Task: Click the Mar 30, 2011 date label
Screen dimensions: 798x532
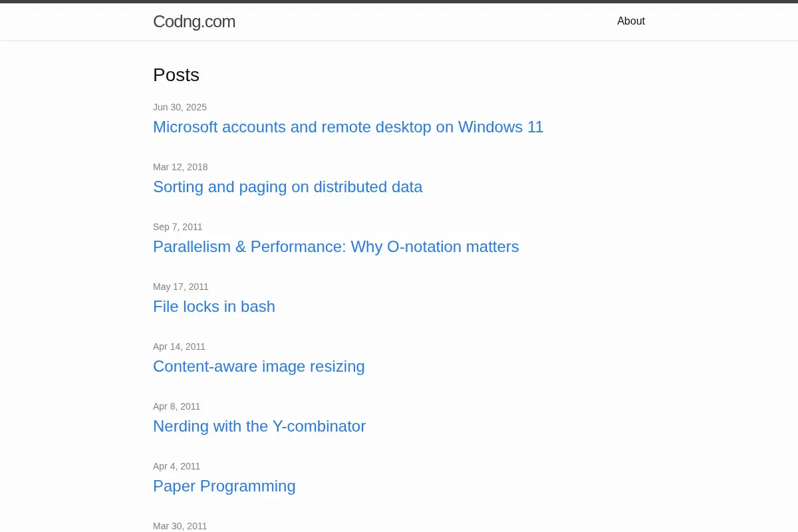Action: [x=180, y=526]
